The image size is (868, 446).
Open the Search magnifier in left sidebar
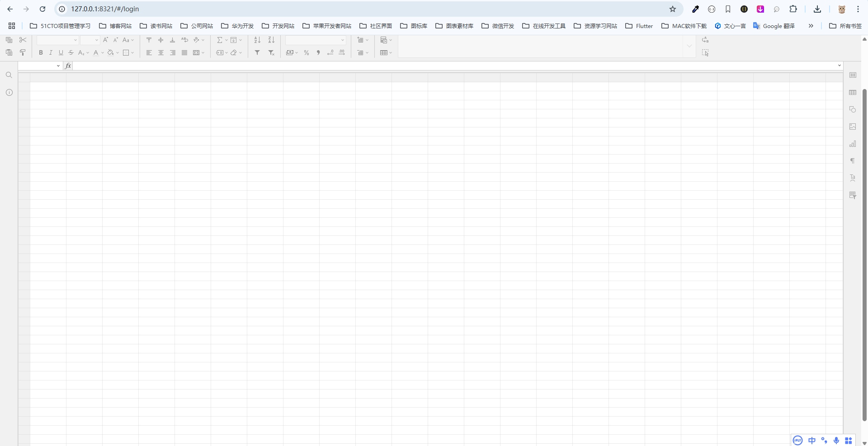9,75
